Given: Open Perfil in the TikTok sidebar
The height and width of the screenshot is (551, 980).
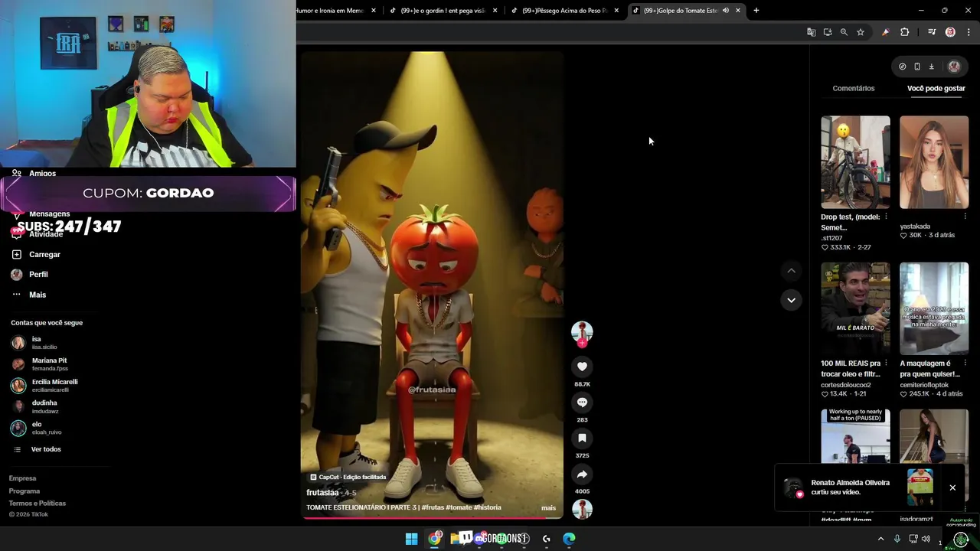Looking at the screenshot, I should [38, 275].
